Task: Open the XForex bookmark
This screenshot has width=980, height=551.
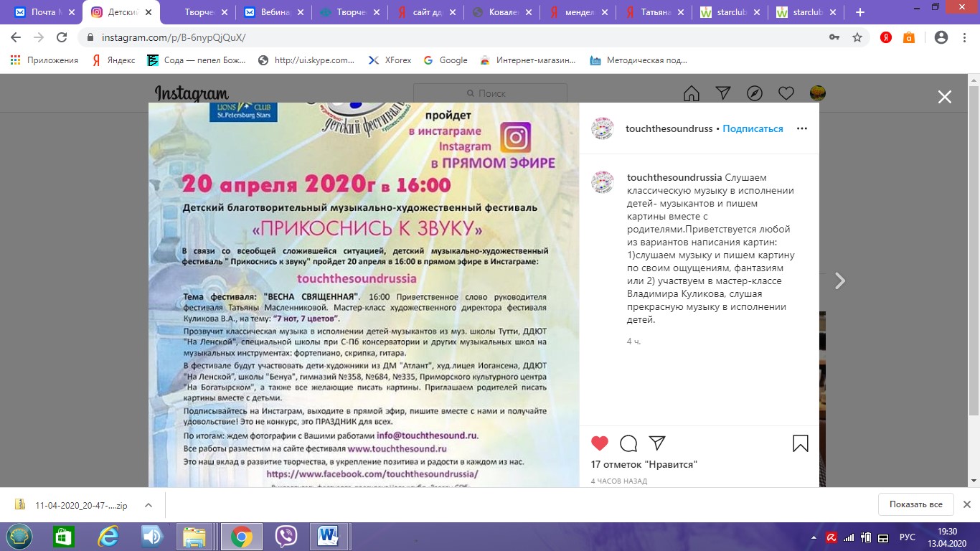Action: [390, 60]
